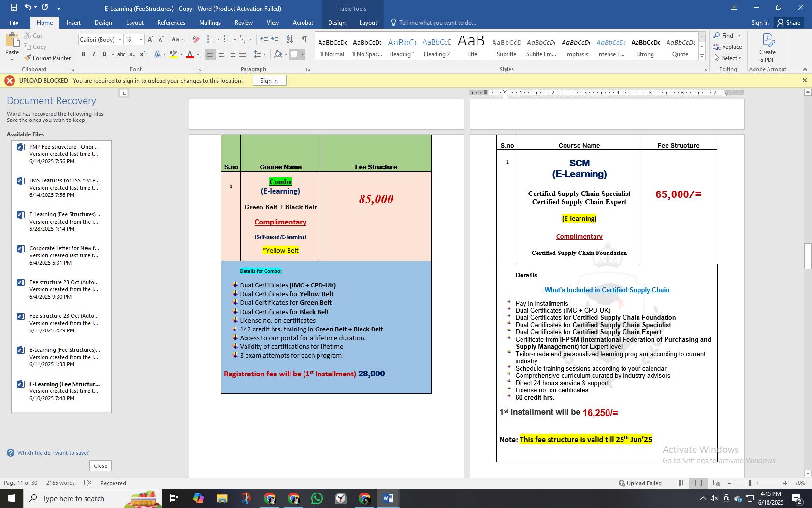812x508 pixels.
Task: Click the Shrink Font icon
Action: (161, 39)
